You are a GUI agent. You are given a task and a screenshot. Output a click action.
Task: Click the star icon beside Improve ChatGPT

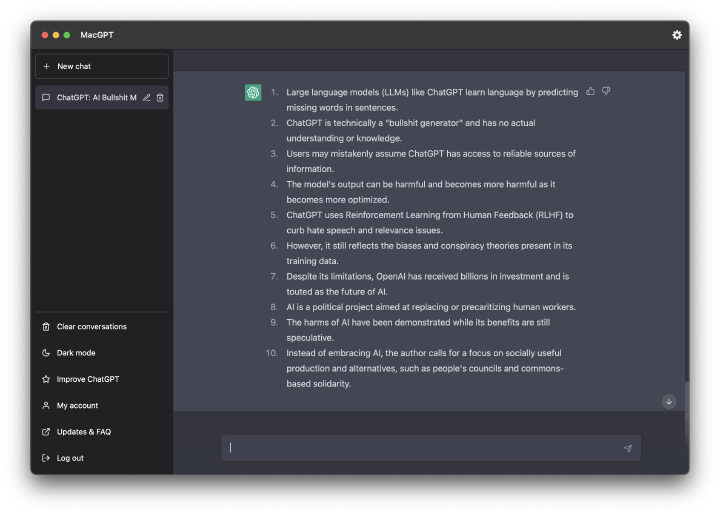point(46,379)
